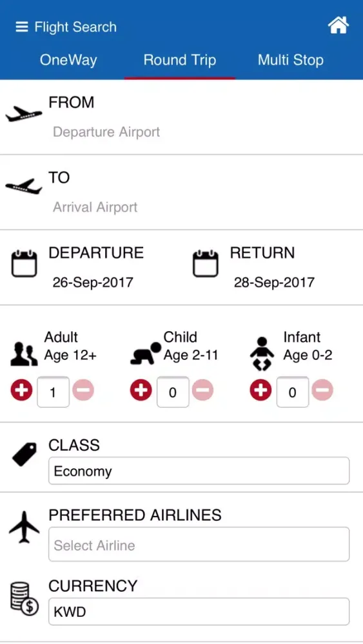Change departure date 26-Sep-2017
This screenshot has width=363, height=644.
click(93, 283)
